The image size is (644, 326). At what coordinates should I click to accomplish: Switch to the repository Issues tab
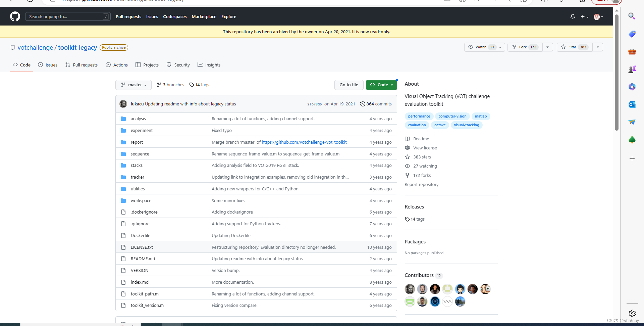point(48,65)
